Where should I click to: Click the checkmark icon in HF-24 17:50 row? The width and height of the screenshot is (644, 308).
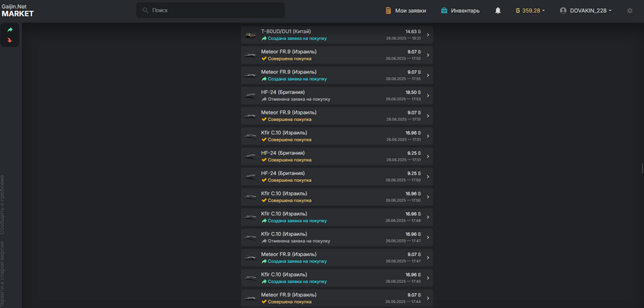pyautogui.click(x=264, y=180)
